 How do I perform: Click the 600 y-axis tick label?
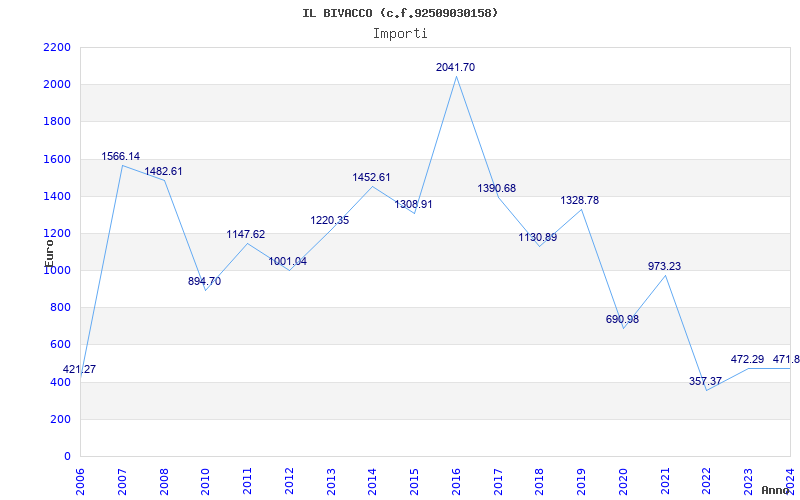(x=60, y=345)
